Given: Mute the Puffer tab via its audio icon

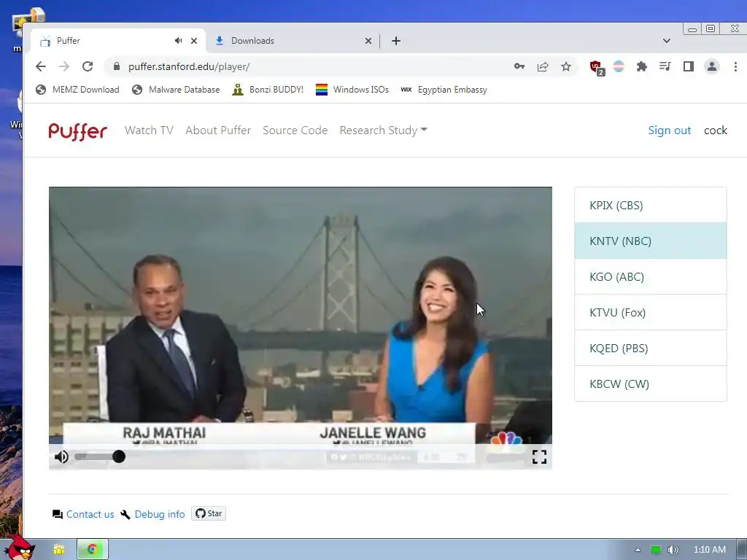Looking at the screenshot, I should pos(178,41).
